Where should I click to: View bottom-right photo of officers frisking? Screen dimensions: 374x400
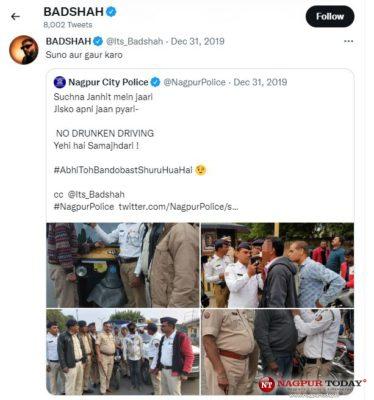(x=277, y=352)
